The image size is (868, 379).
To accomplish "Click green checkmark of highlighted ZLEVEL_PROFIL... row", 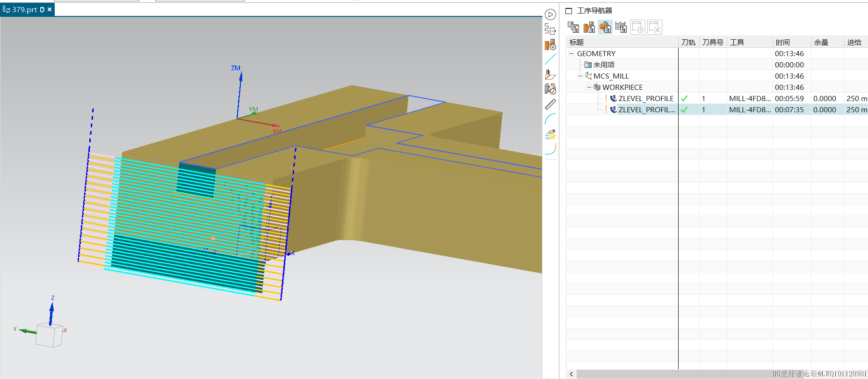I will (x=684, y=109).
